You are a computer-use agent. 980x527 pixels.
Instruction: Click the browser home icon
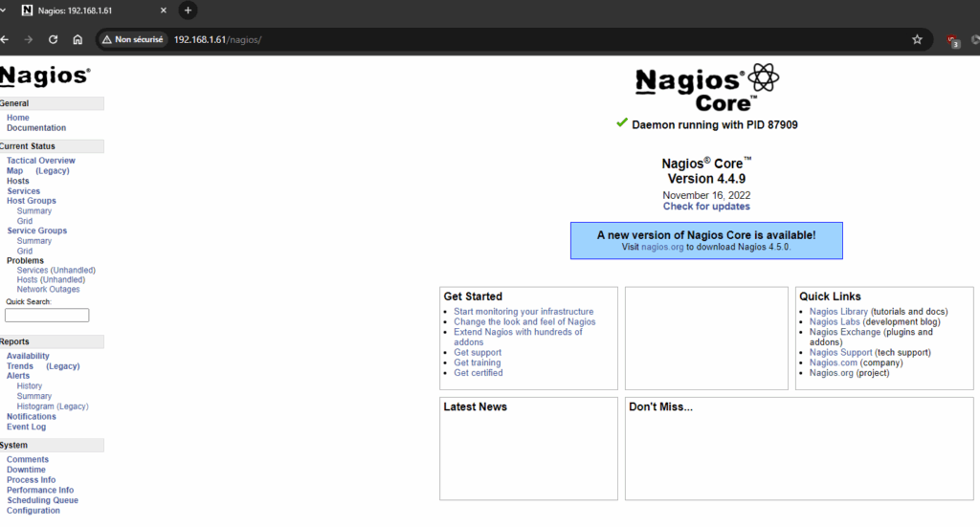tap(78, 39)
